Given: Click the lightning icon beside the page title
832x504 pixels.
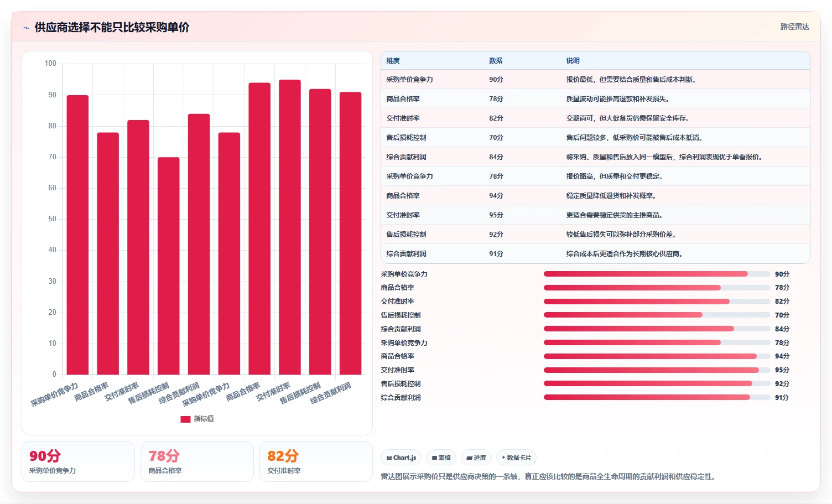Looking at the screenshot, I should click(26, 28).
